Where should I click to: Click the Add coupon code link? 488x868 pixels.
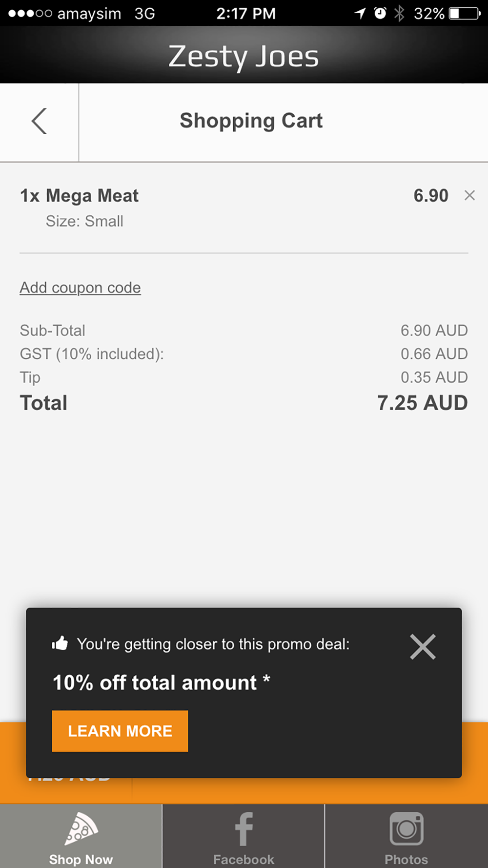[x=81, y=288]
